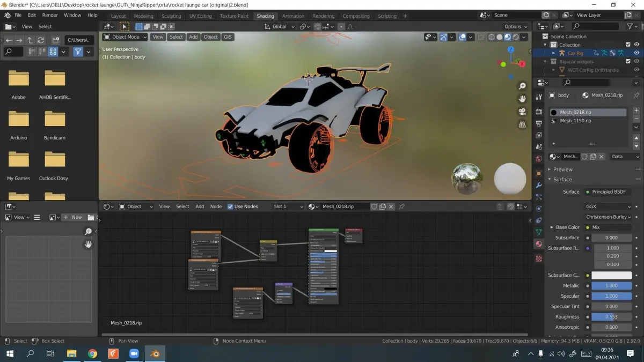Open the File menu
Screen dimensions: 644x362
click(x=18, y=15)
